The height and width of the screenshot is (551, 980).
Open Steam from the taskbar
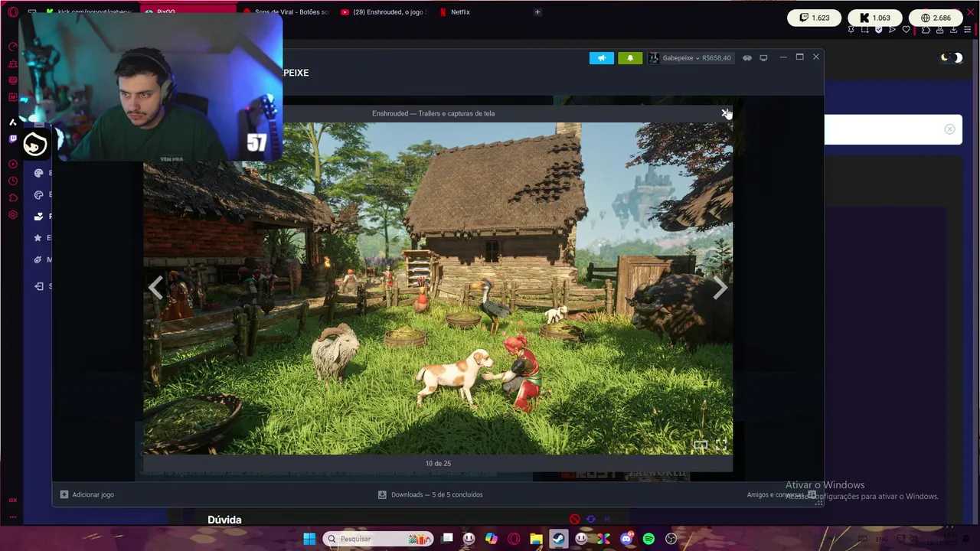click(558, 539)
